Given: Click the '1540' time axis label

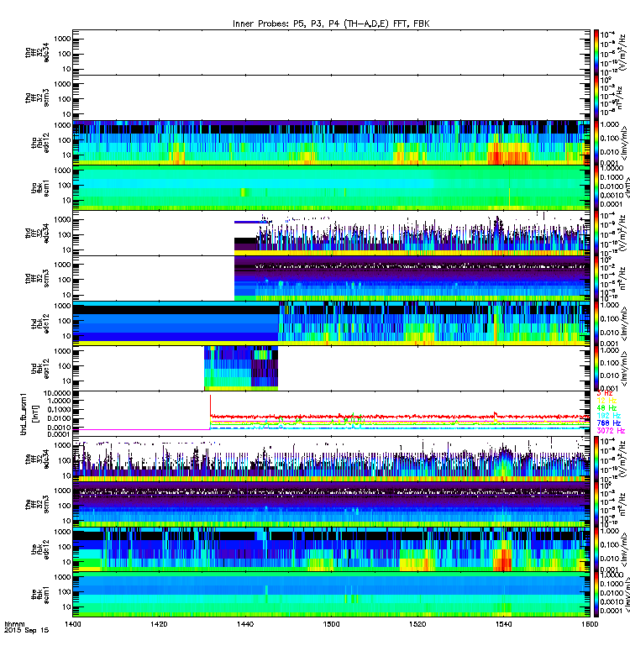Looking at the screenshot, I should click(x=503, y=623).
